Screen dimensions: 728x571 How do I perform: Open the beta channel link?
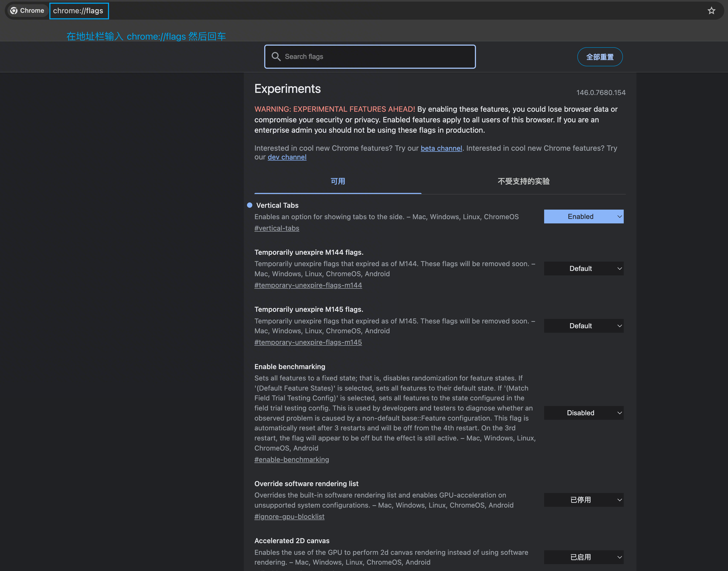point(441,148)
